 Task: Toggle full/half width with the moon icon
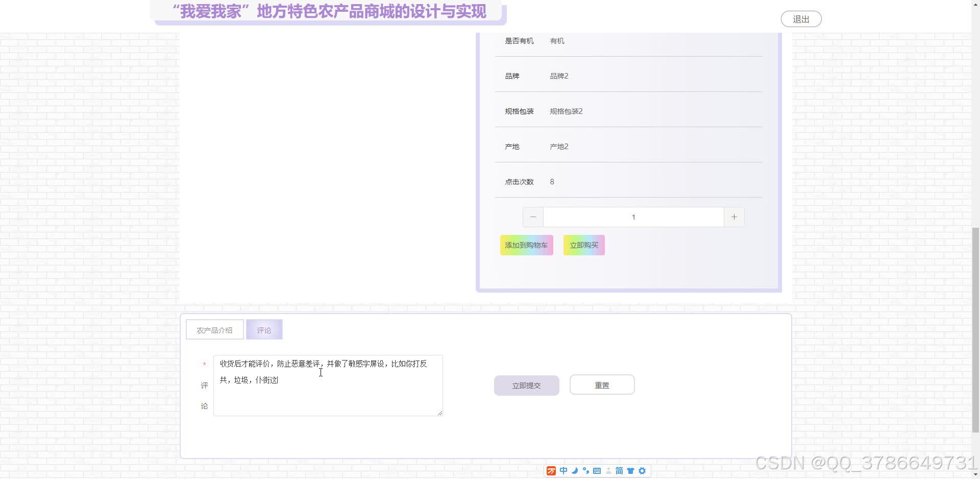tap(575, 471)
